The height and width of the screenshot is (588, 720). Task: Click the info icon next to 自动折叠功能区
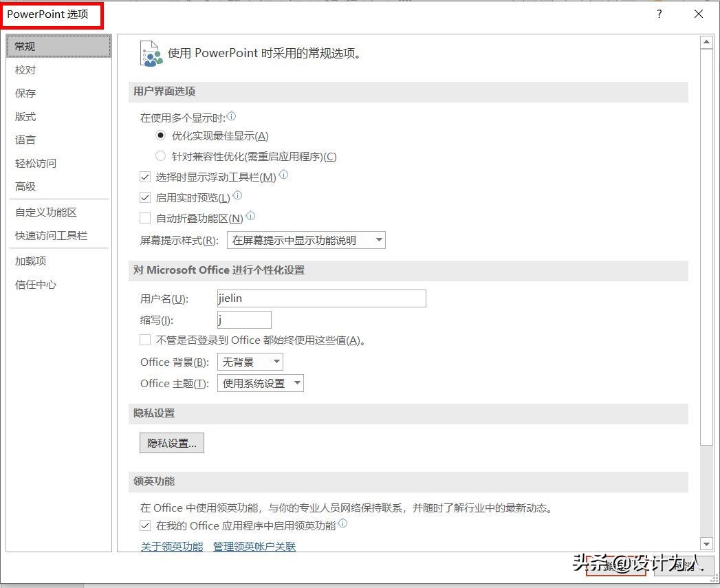[x=249, y=215]
